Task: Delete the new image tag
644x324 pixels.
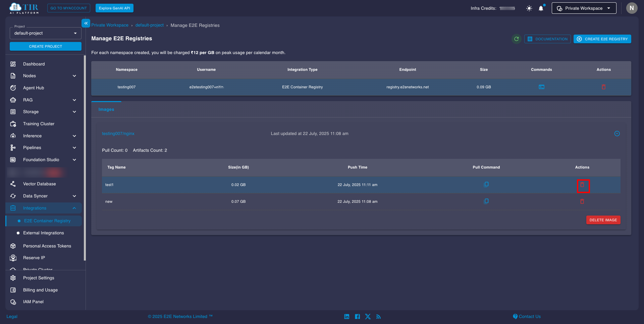Action: (582, 201)
